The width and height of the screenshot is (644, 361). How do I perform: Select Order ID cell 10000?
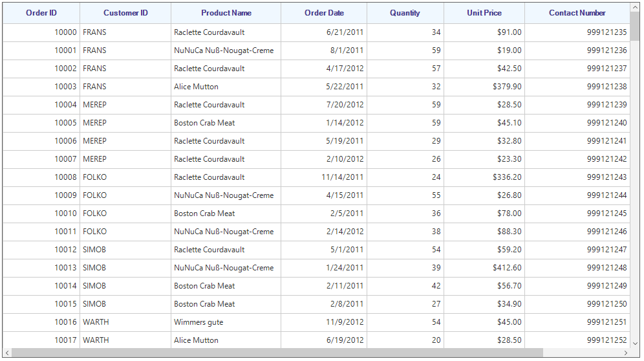click(x=41, y=32)
